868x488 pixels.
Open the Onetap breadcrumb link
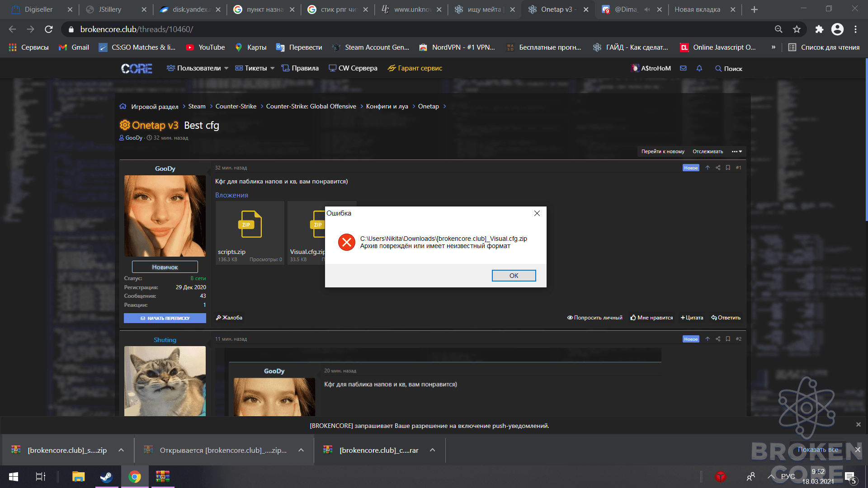428,106
